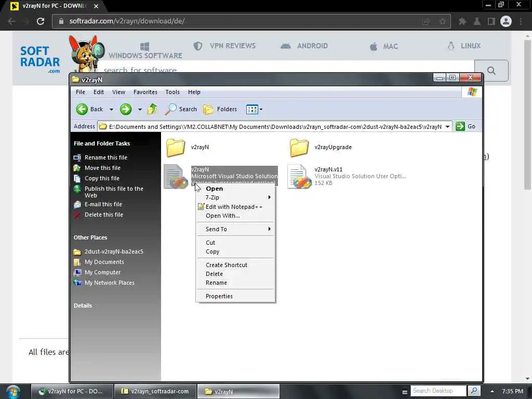This screenshot has width=532, height=399.
Task: Choose Delete in context menu
Action: [235, 274]
